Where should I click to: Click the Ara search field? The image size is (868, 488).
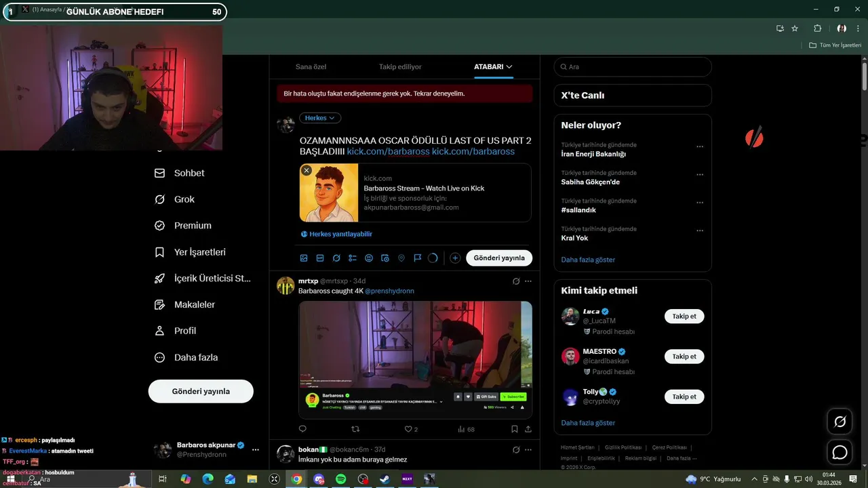[x=633, y=67]
